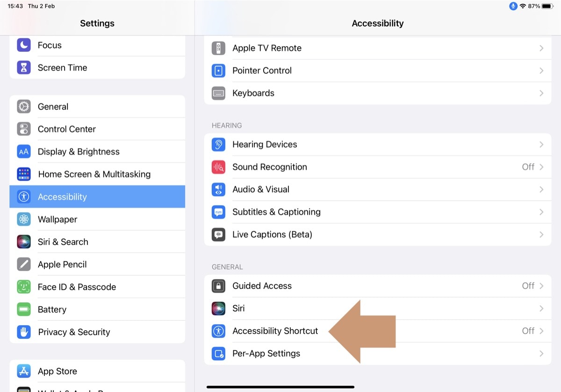Tap the Pointer Control icon
Image resolution: width=561 pixels, height=392 pixels.
[x=218, y=71]
